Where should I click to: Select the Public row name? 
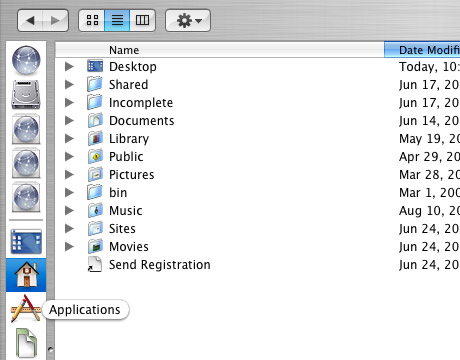coord(126,156)
